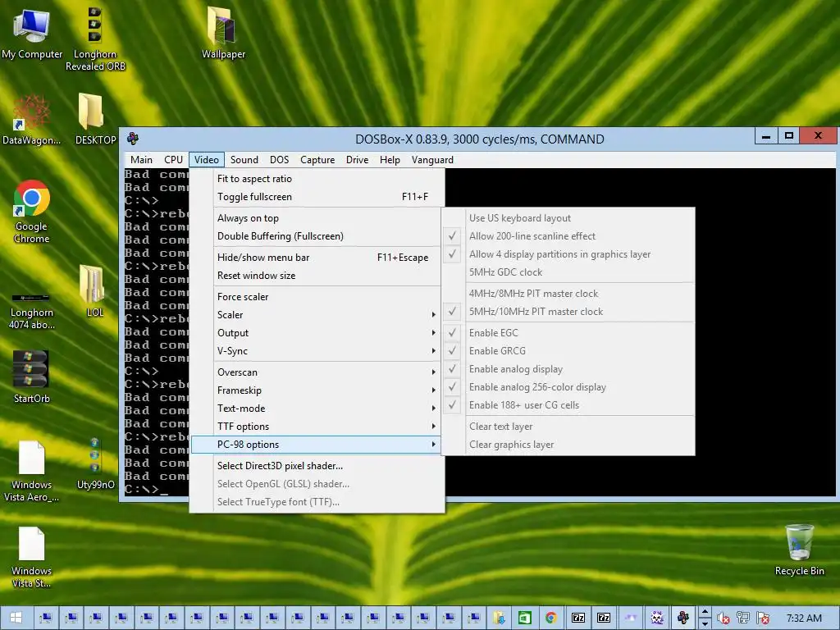Viewport: 840px width, 630px height.
Task: Toggle Enable GRCG option
Action: (568, 351)
